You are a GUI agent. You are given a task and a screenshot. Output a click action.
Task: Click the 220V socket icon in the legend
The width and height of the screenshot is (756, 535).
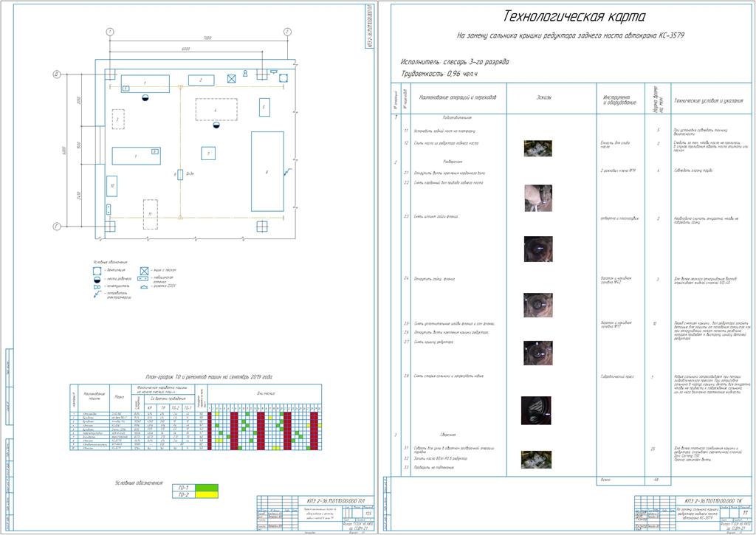coord(144,287)
